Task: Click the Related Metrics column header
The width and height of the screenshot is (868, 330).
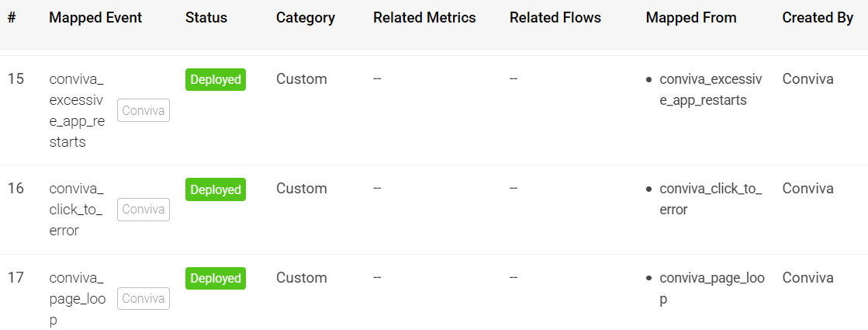Action: 424,18
